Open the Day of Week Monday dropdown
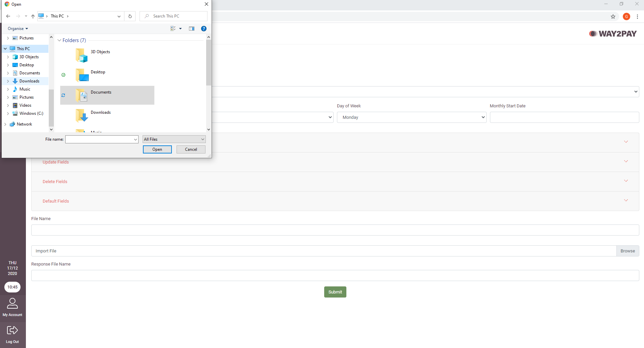Screen dimensions: 644x348 pos(412,117)
